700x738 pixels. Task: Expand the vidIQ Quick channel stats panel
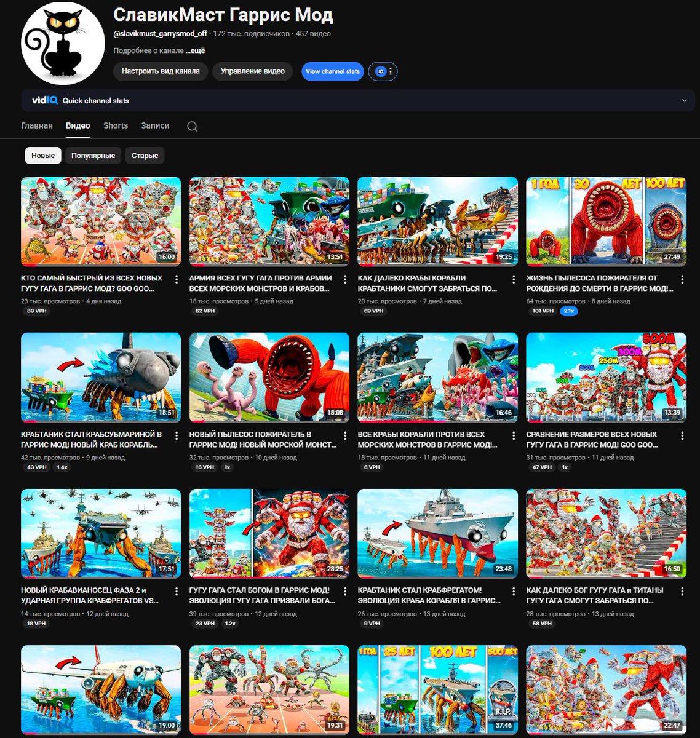tap(684, 100)
